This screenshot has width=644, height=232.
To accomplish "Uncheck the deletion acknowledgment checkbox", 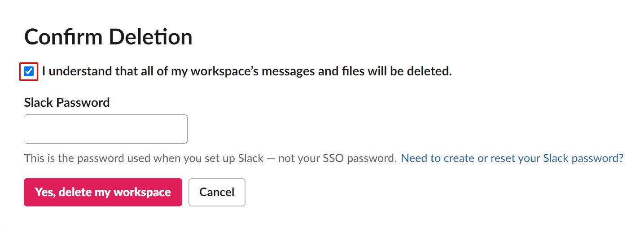I will pos(29,71).
